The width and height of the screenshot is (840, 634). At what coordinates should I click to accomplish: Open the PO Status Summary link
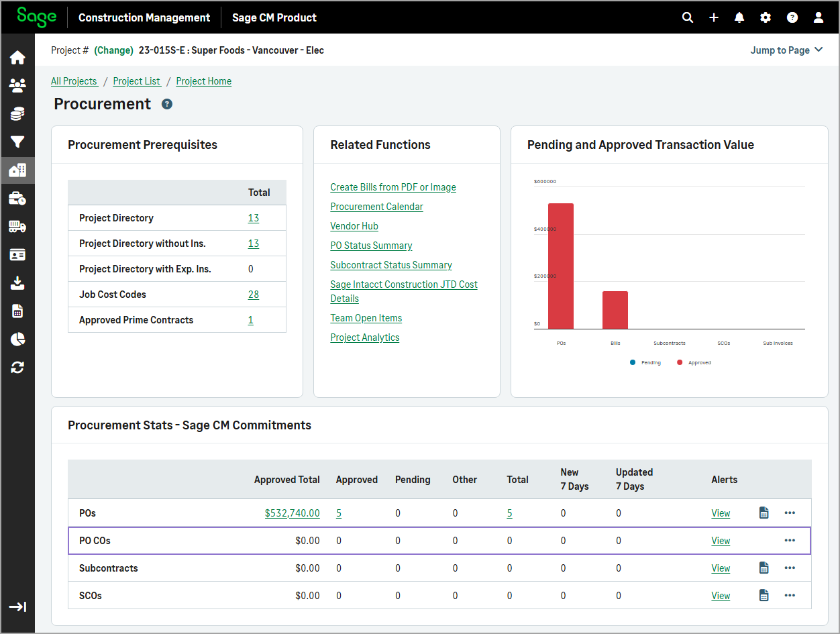point(371,246)
